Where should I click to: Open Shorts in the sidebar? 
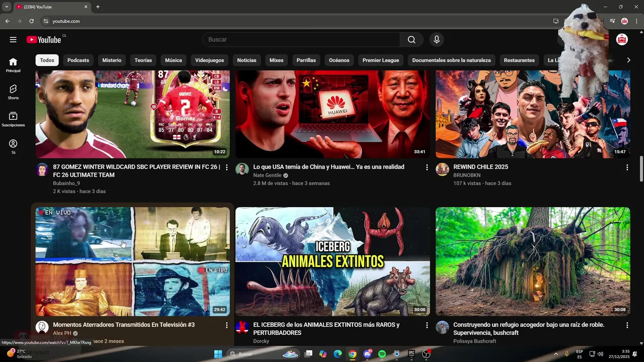[x=13, y=92]
